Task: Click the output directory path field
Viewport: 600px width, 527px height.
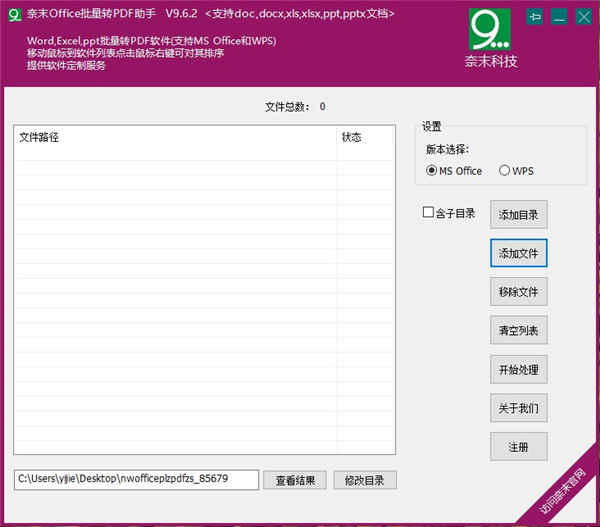Action: tap(136, 479)
